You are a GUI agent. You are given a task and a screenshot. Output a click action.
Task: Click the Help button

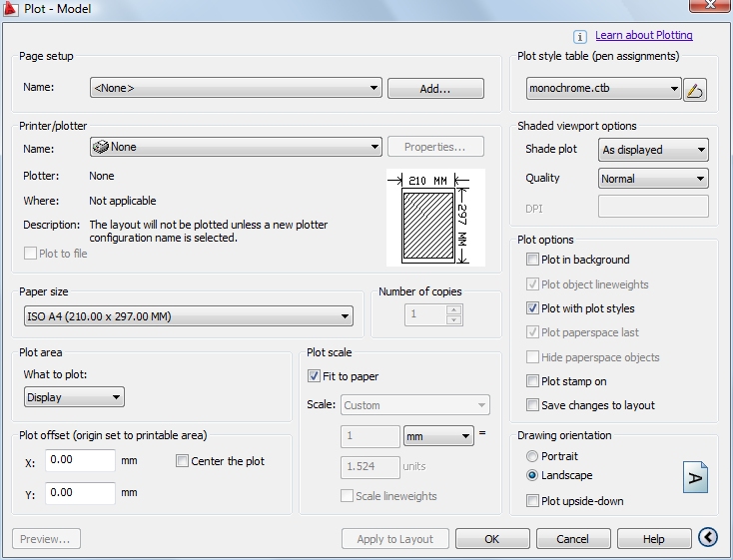click(x=654, y=539)
